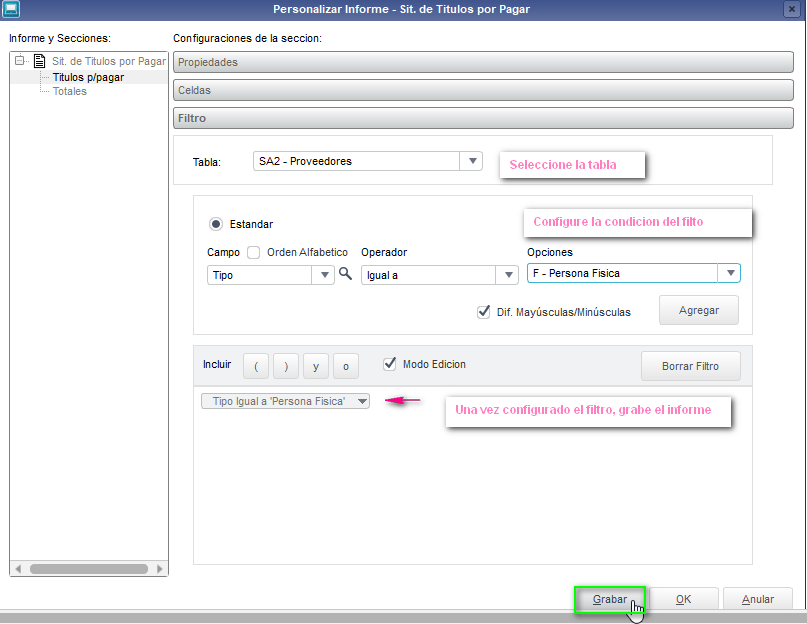807x624 pixels.
Task: Click the right scroll arrow of tree panel
Action: click(x=160, y=569)
